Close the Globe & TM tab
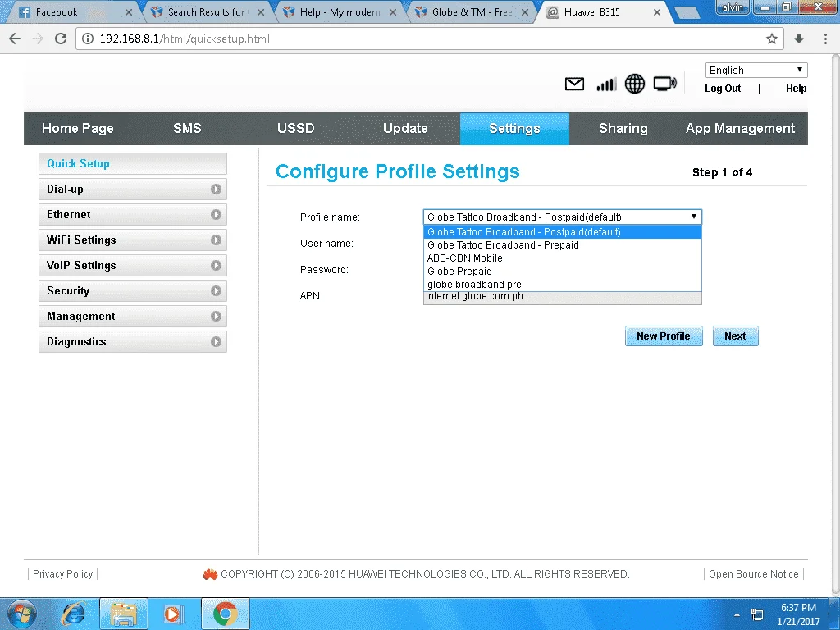 pos(525,11)
